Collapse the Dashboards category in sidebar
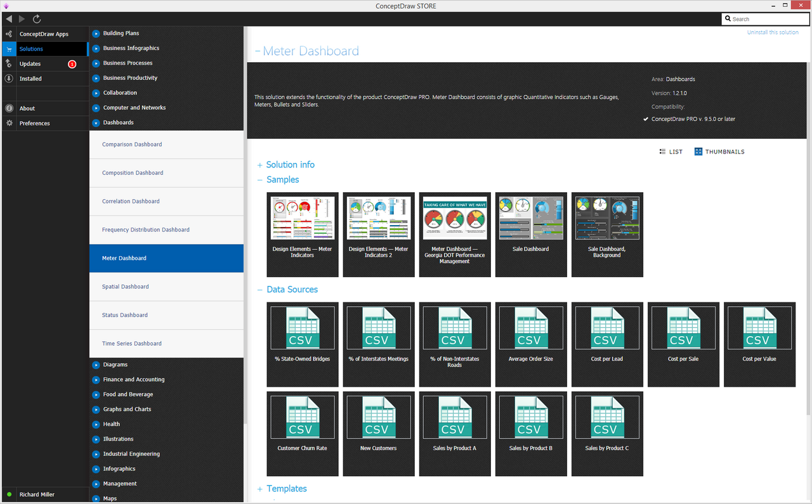Viewport: 812px width, 504px height. [118, 122]
